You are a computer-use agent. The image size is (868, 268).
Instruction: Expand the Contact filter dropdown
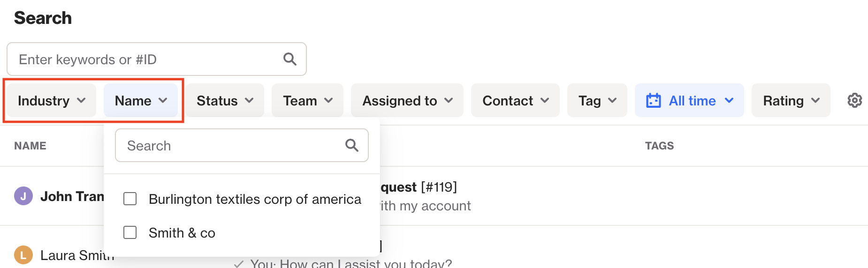(x=515, y=100)
